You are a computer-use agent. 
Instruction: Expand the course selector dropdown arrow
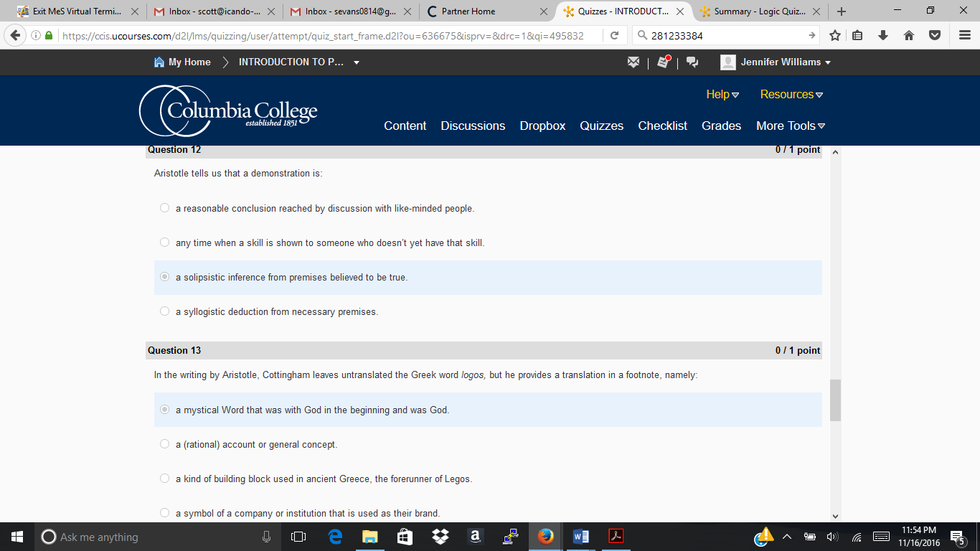[x=357, y=62]
